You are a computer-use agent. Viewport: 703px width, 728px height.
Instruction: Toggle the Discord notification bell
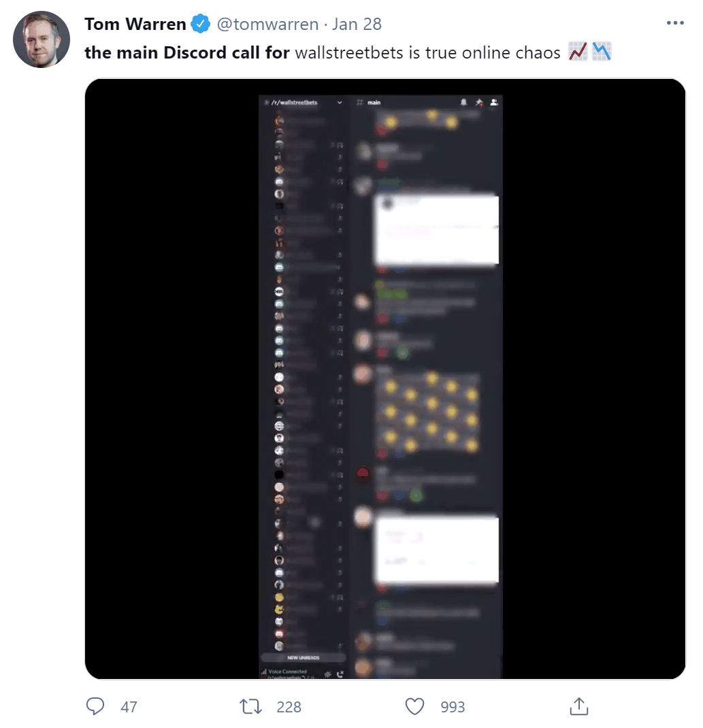point(463,103)
